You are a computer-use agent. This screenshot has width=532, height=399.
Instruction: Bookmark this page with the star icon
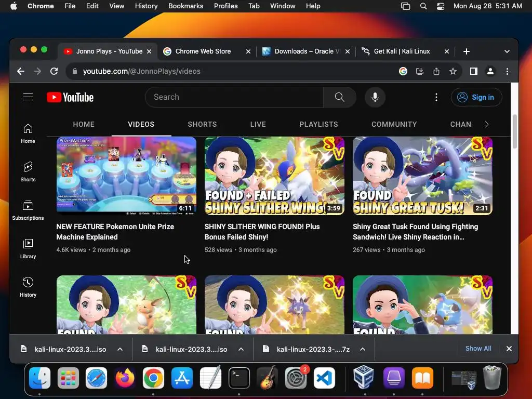click(x=453, y=71)
